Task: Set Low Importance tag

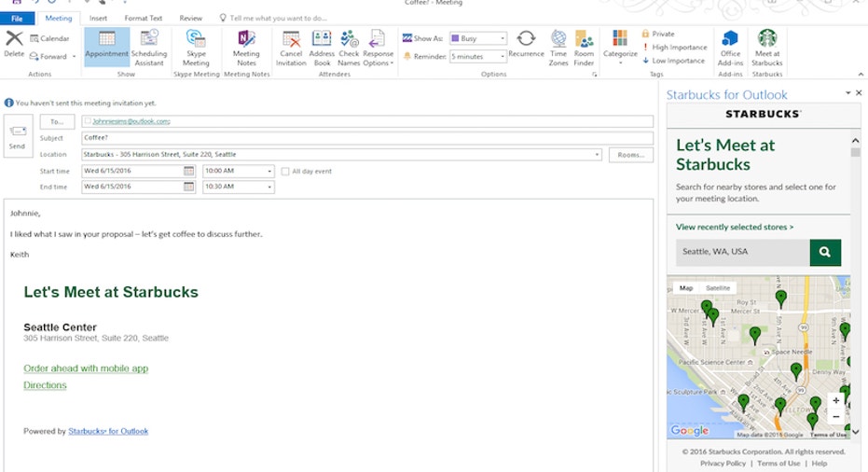Action: 673,61
